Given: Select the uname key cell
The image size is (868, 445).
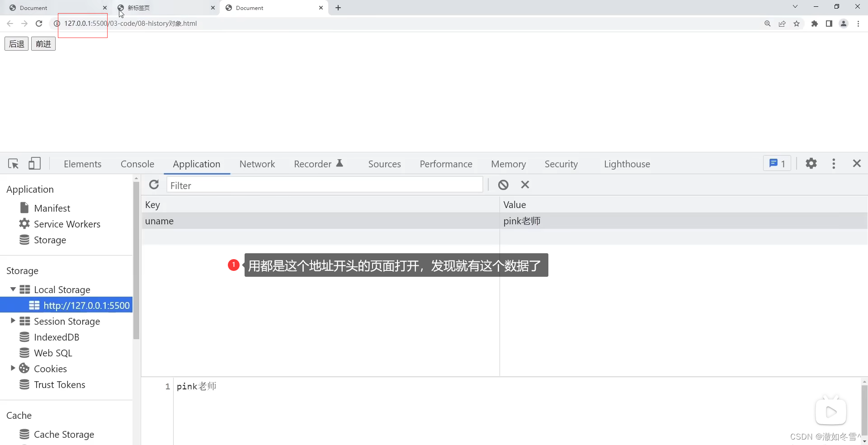Looking at the screenshot, I should coord(320,221).
